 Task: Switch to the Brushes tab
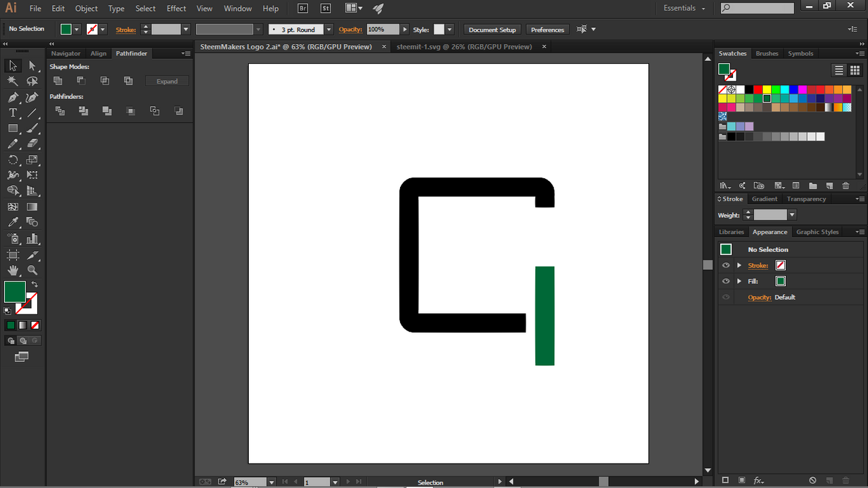tap(767, 54)
